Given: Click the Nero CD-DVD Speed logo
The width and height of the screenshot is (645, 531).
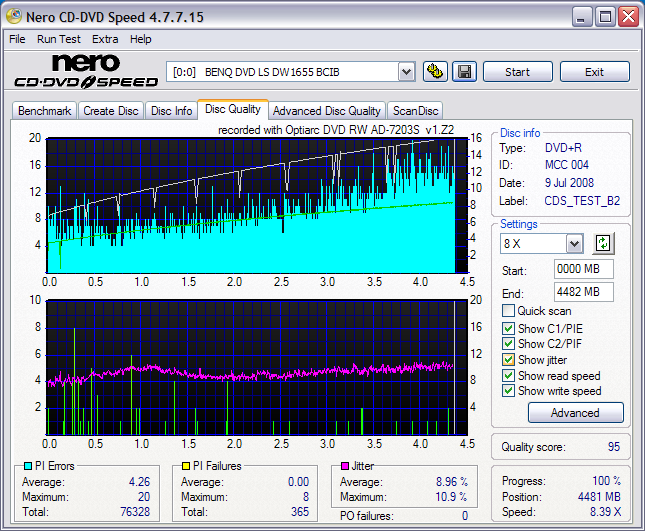Looking at the screenshot, I should [85, 71].
